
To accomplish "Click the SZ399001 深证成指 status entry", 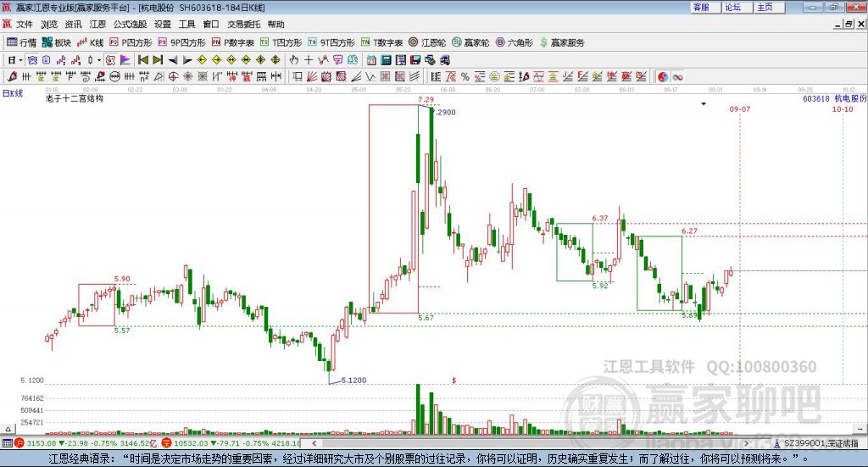I will tap(816, 443).
